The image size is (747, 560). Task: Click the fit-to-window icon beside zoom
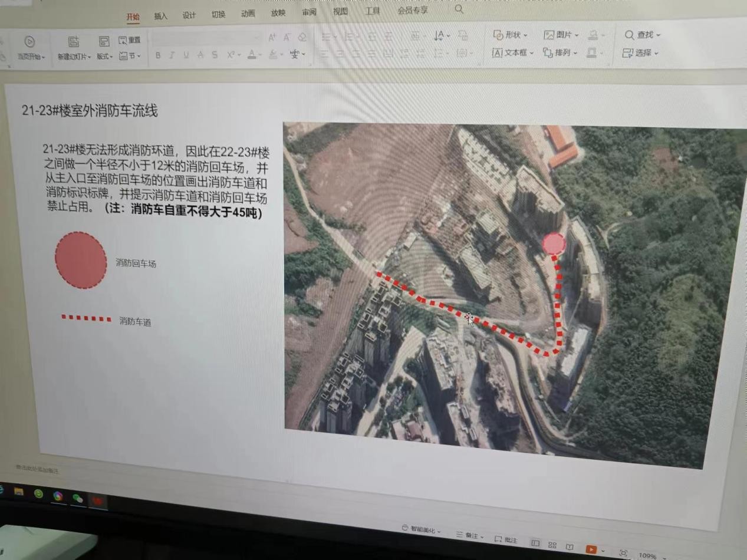coord(624,553)
